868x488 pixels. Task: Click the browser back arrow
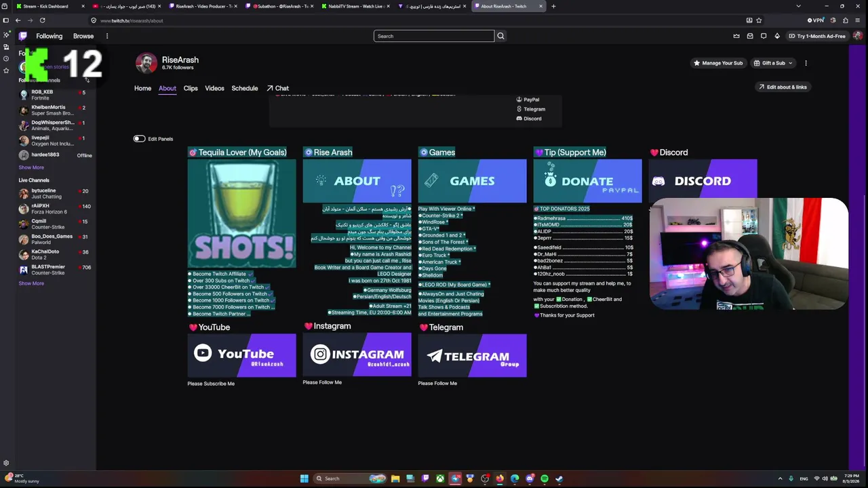(18, 20)
